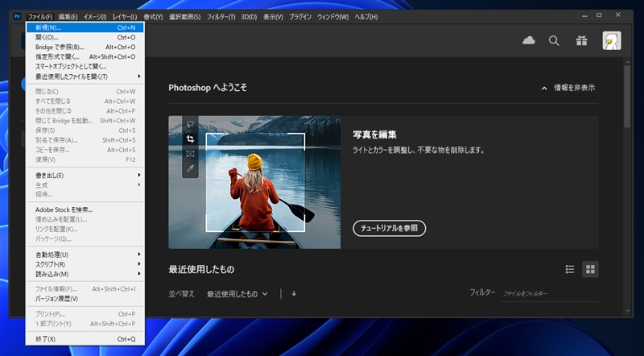Click the 情報を非表示 link
644x356 pixels.
[x=574, y=88]
